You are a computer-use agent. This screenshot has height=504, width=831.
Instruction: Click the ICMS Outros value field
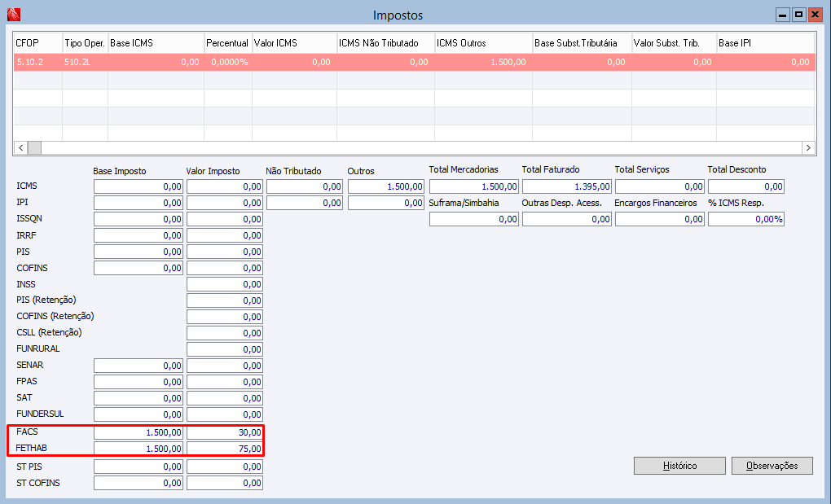click(x=386, y=186)
